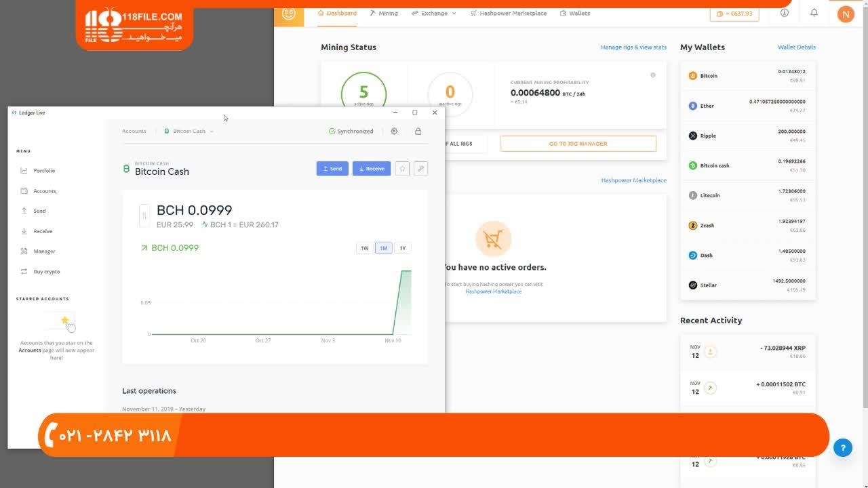Swap BCH and EUR display units

click(x=144, y=216)
